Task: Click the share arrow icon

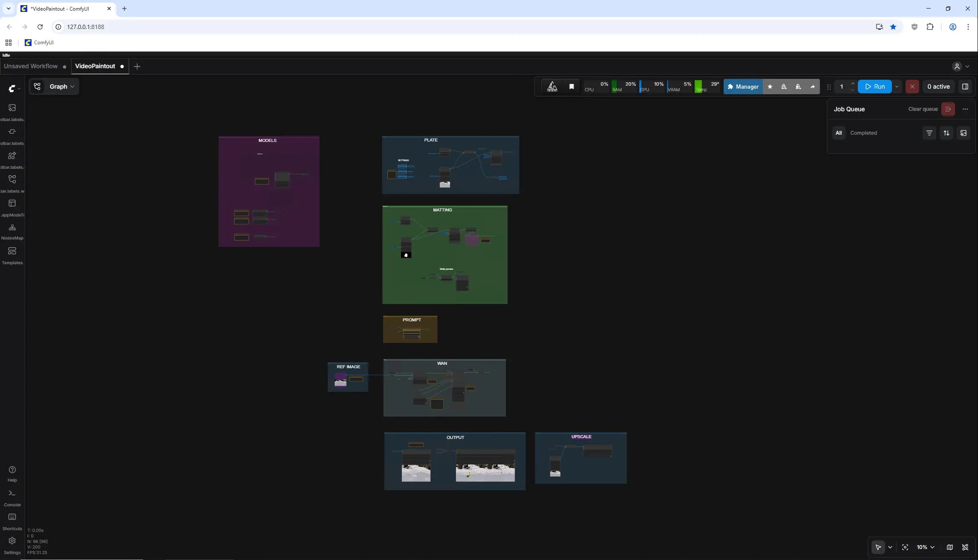Action: pos(812,87)
